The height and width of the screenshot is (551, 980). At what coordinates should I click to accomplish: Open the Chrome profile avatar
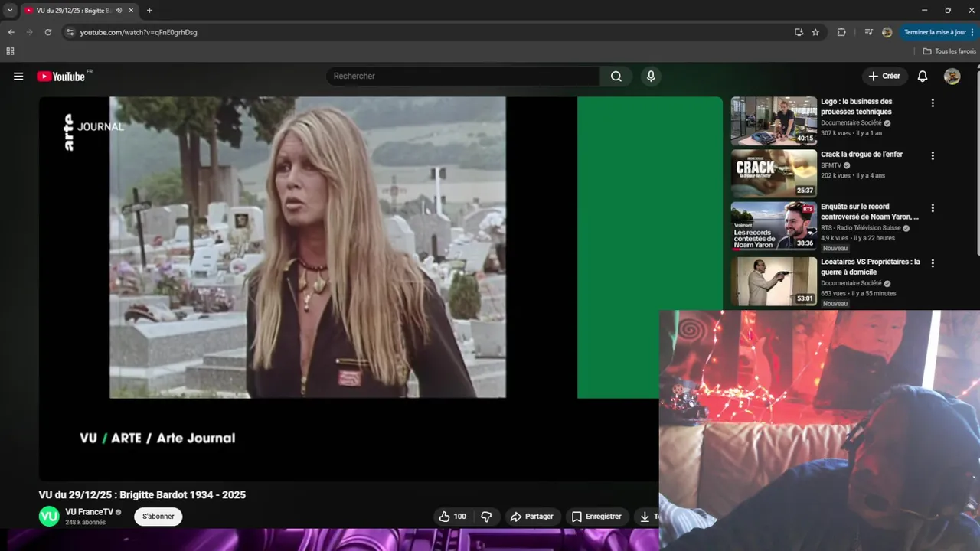[887, 32]
